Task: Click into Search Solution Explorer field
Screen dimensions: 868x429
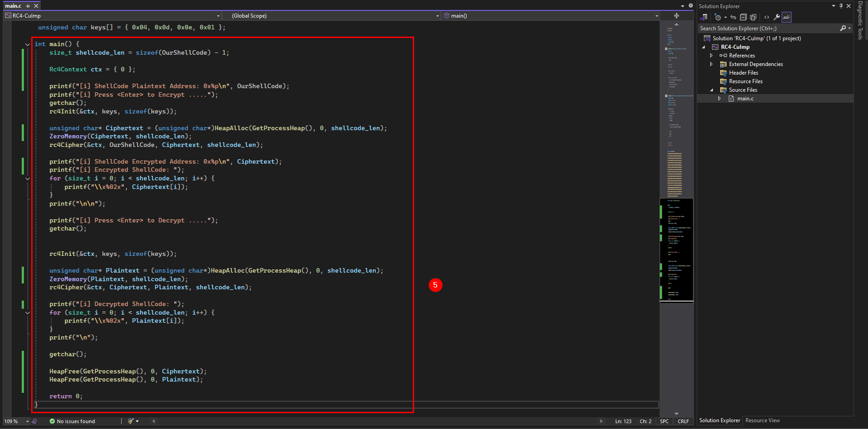Action: [769, 28]
